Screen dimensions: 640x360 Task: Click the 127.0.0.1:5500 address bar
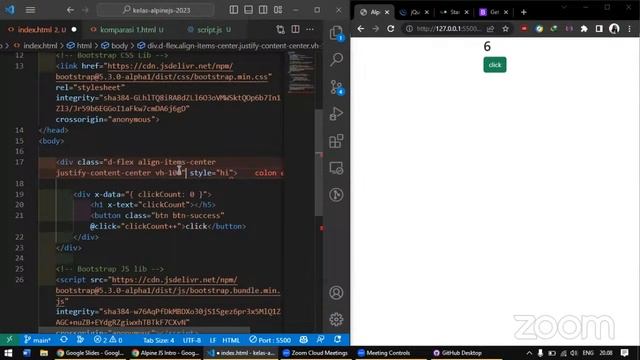(x=449, y=29)
